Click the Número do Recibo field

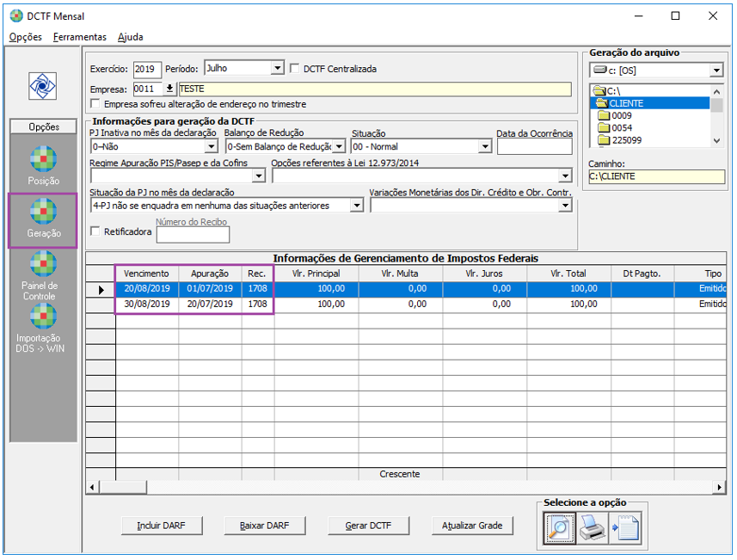193,234
